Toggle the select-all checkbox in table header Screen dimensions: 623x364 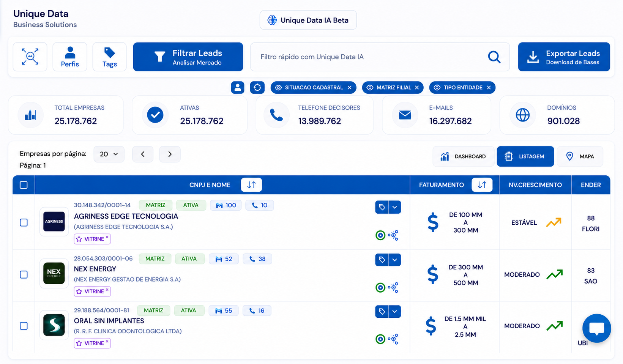tap(24, 185)
